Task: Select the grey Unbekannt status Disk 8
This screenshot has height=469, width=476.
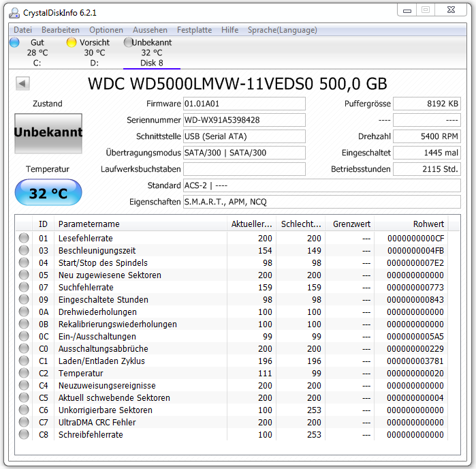Action: tap(151, 52)
